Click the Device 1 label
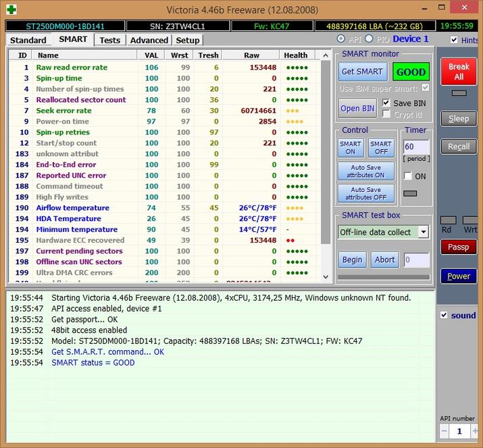483x448 pixels. click(x=411, y=39)
